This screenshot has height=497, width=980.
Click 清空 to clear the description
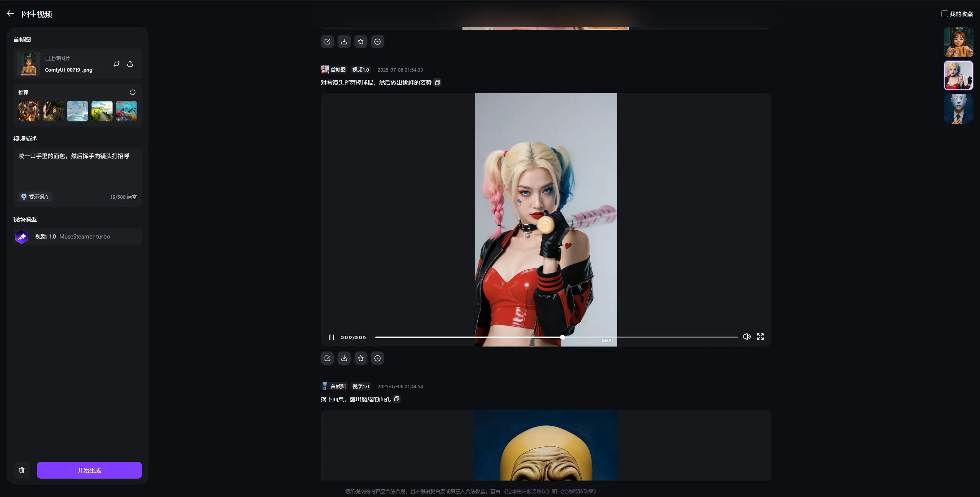coord(132,197)
